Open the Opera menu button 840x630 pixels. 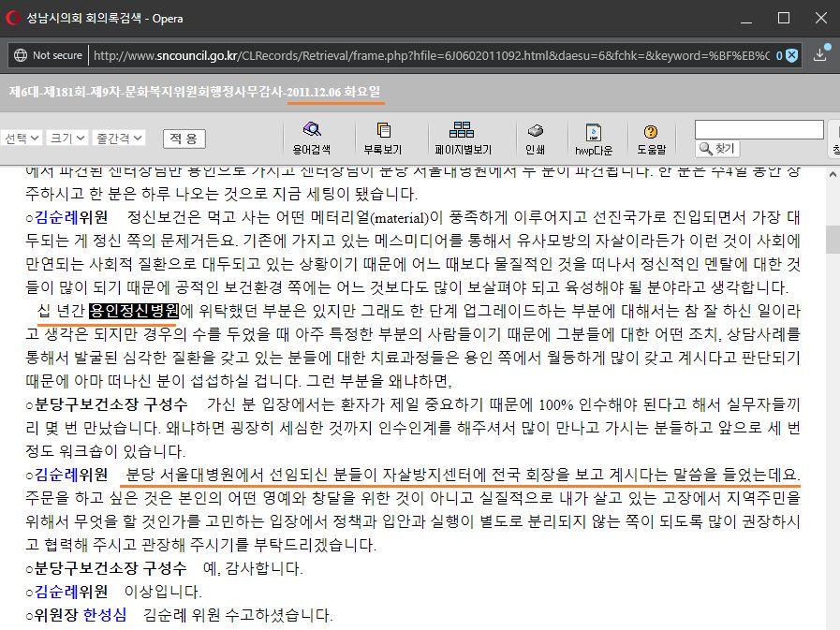coord(14,17)
